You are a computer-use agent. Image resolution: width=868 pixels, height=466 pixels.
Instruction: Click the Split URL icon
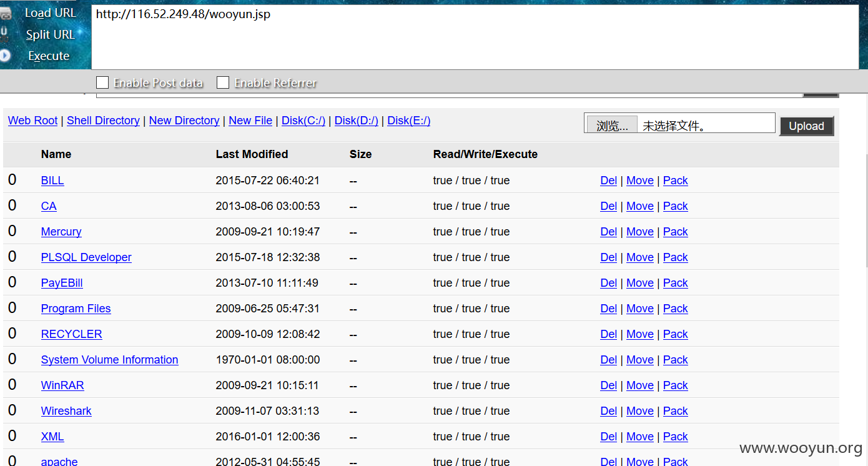4,33
